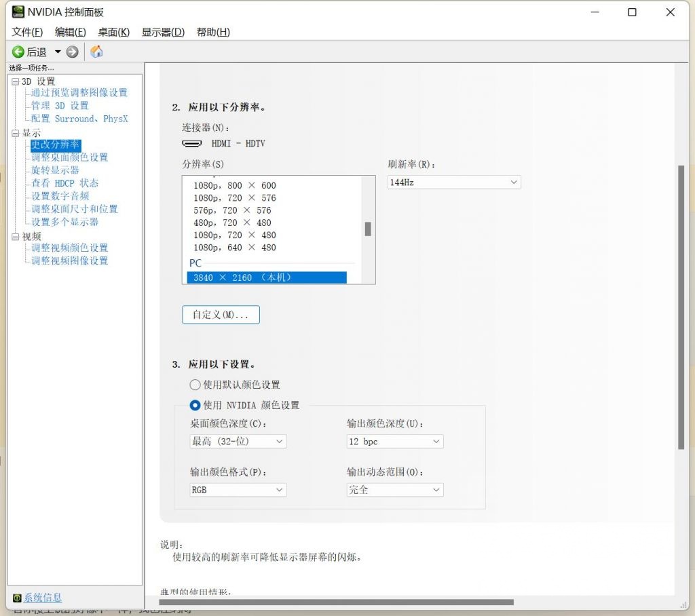Click the HDMI - HDTV connector icon
The width and height of the screenshot is (695, 616).
[192, 143]
